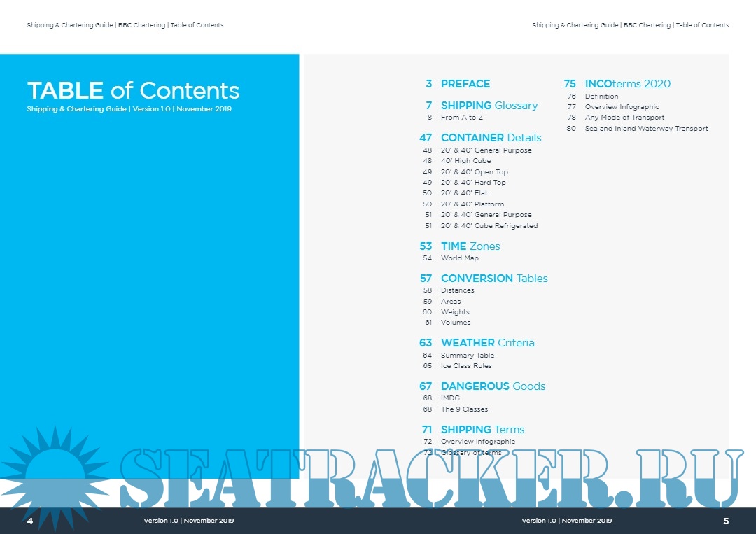
Task: Select the 40' High Cube entry
Action: 465,161
